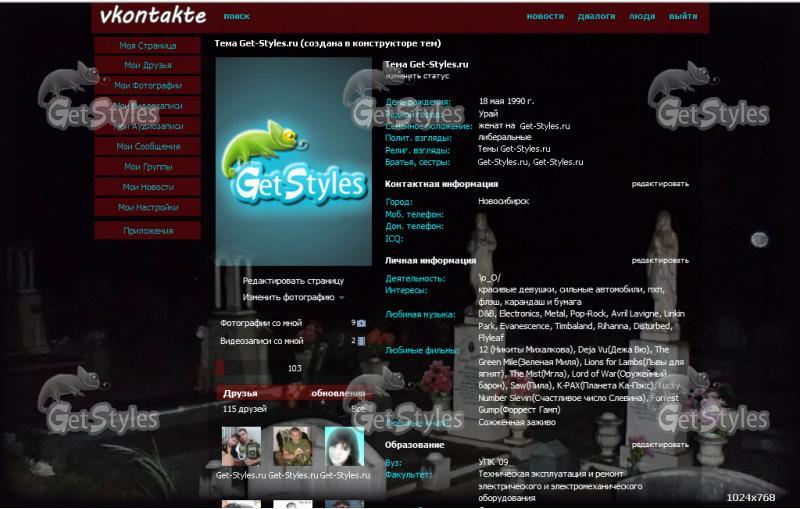The image size is (800, 509).
Task: Open Мои Сообщения in the sidebar
Action: pos(147,146)
